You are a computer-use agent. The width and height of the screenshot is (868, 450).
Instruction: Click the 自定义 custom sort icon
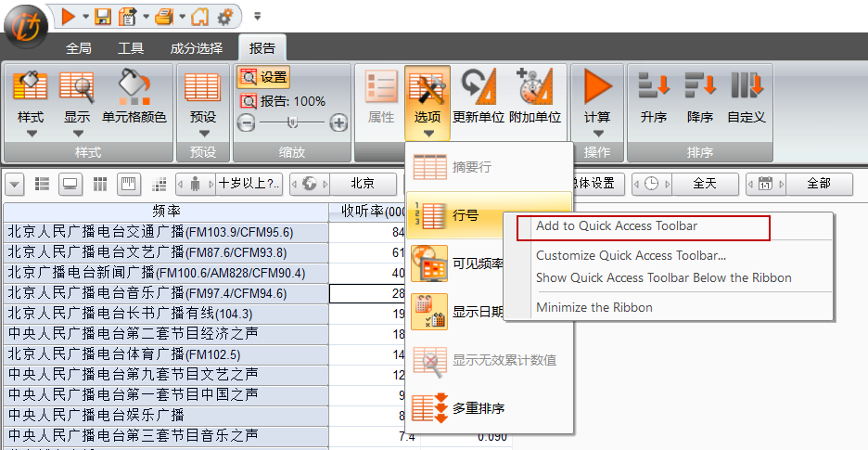coord(747,86)
